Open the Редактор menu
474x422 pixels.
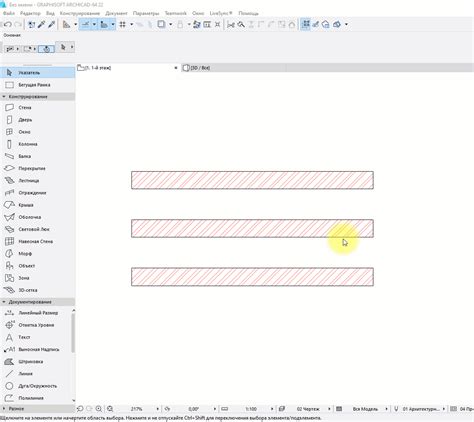click(x=30, y=13)
